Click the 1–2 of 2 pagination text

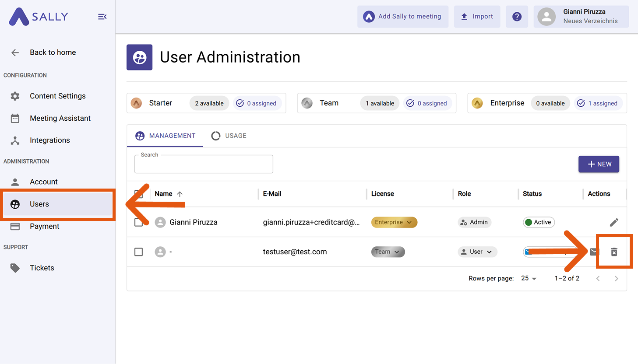click(567, 278)
